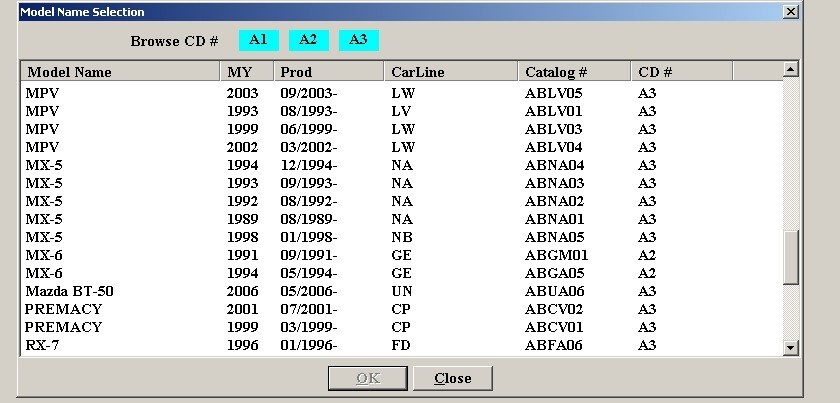
Task: Browse CD A3
Action: tap(358, 40)
